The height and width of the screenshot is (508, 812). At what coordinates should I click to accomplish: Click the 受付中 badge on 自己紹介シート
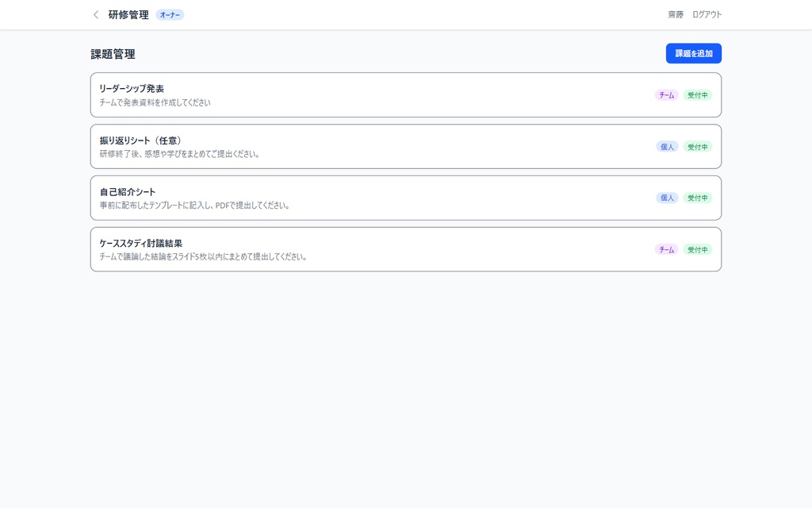click(x=698, y=198)
